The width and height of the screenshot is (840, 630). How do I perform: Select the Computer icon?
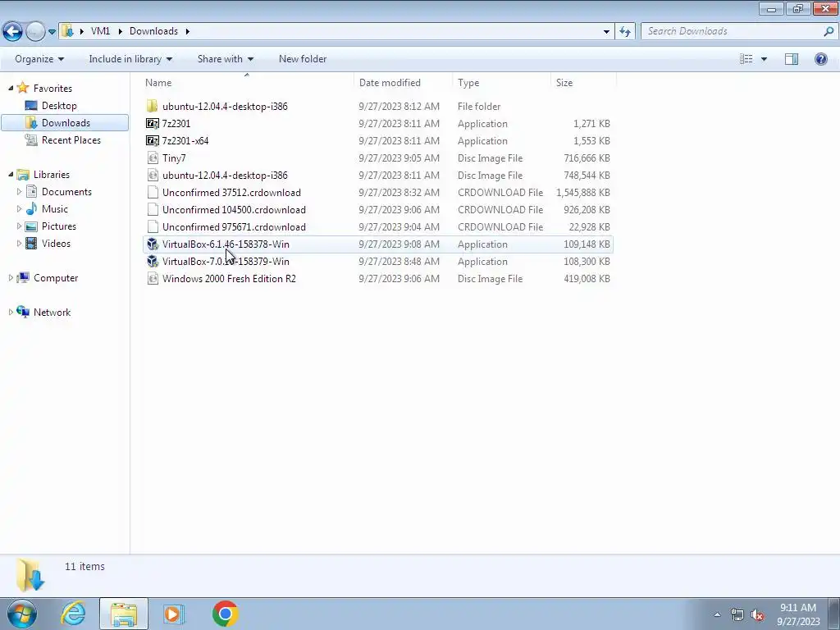[23, 277]
